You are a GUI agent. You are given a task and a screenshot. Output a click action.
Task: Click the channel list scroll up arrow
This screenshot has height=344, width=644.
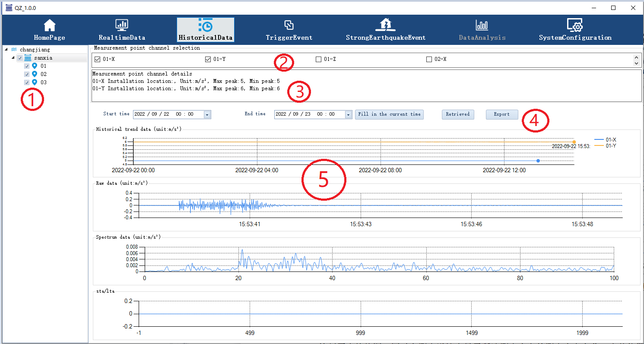tap(635, 57)
